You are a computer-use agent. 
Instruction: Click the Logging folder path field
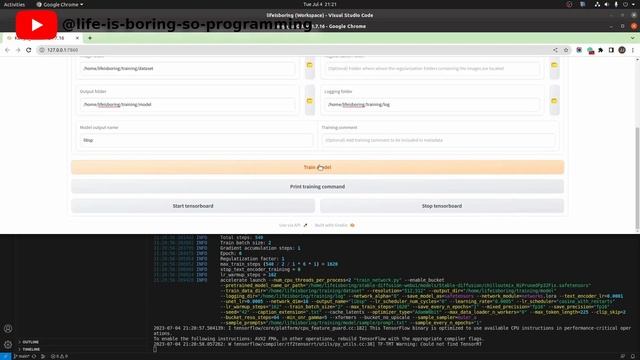(x=432, y=104)
